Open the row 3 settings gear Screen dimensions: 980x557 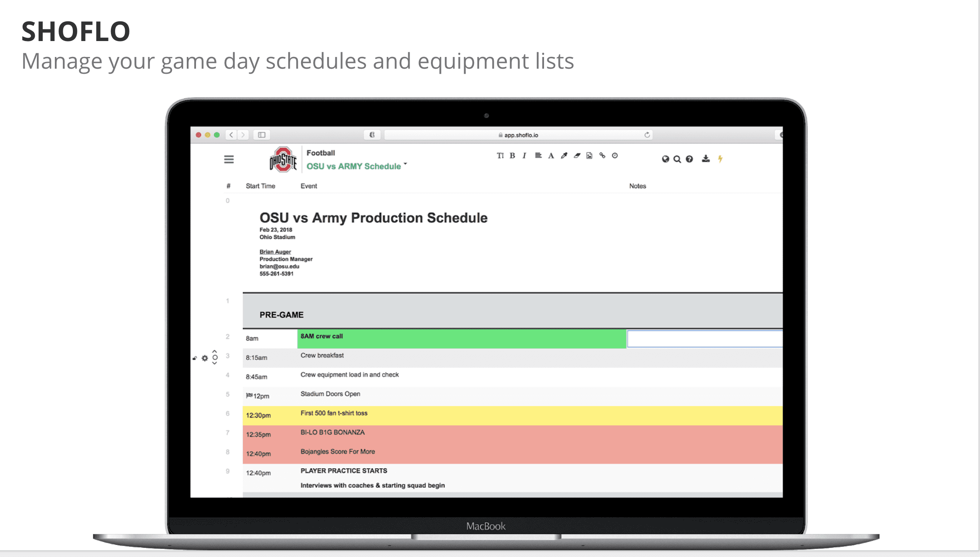point(205,358)
